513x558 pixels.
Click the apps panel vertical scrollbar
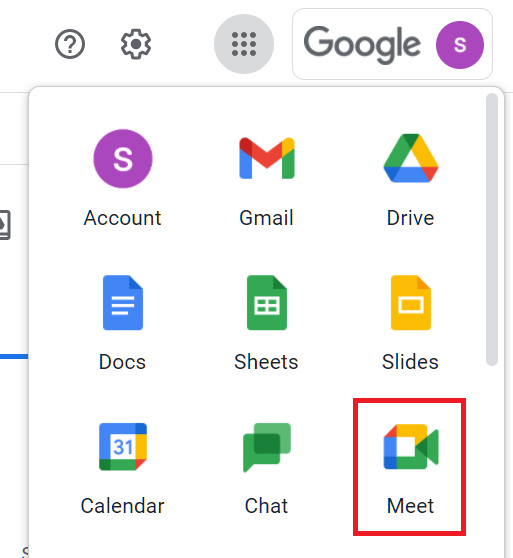[x=492, y=229]
